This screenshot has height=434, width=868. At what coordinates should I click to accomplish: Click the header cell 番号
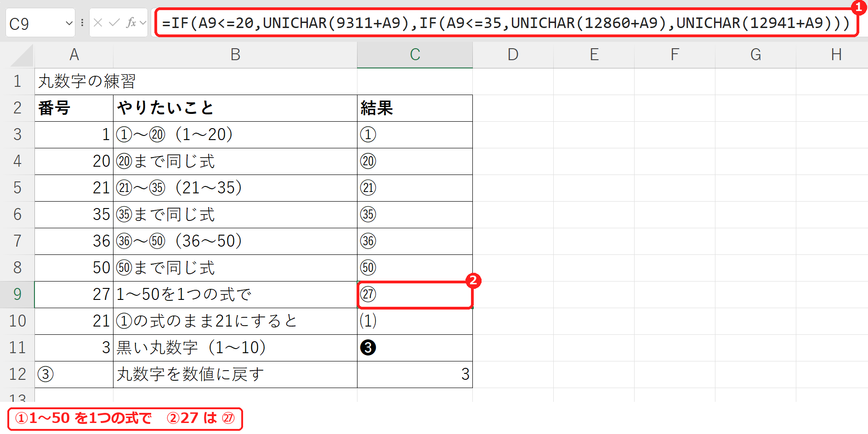click(74, 108)
